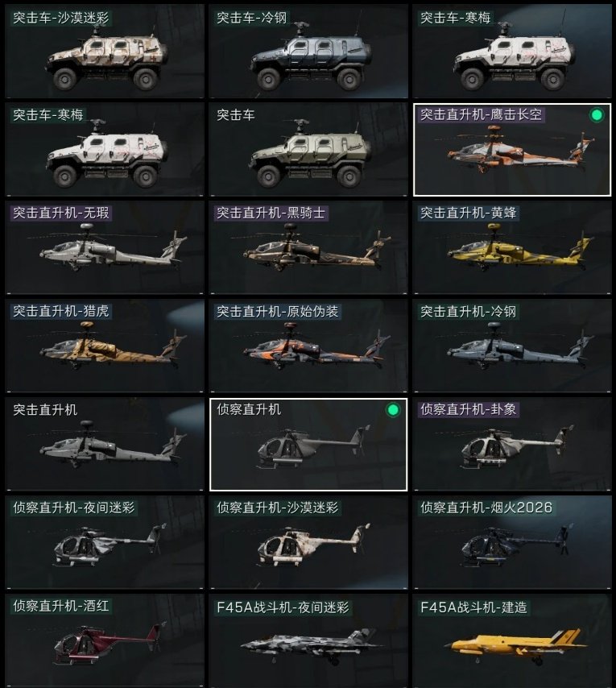Choose the 侦察直升机-烟火2026 skin
This screenshot has height=688, width=616.
coord(512,542)
